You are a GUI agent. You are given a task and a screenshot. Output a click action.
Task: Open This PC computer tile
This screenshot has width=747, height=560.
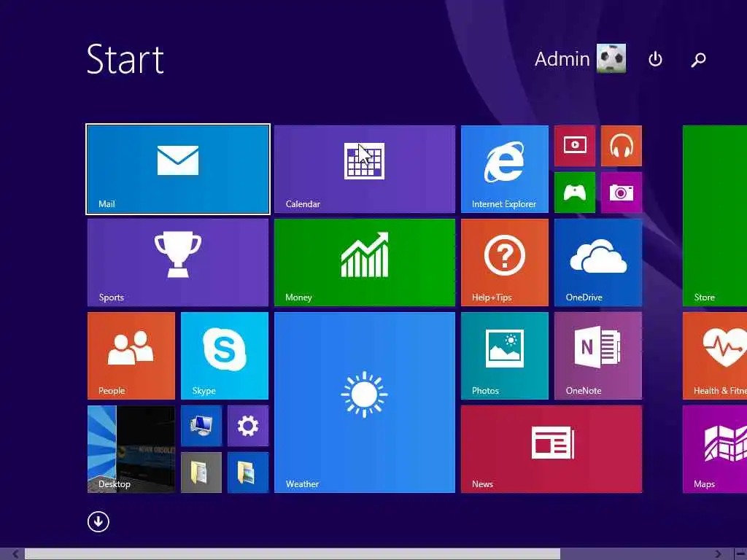pos(201,426)
